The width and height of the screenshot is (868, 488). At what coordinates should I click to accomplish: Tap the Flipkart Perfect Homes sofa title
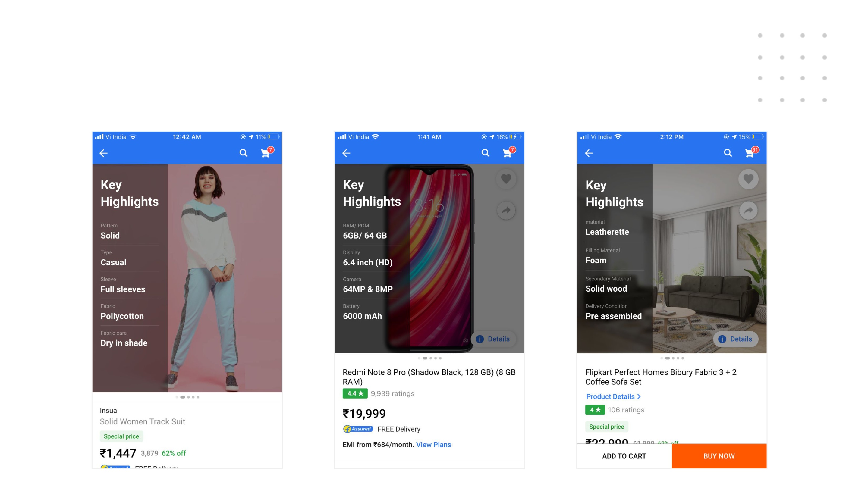[x=661, y=377]
